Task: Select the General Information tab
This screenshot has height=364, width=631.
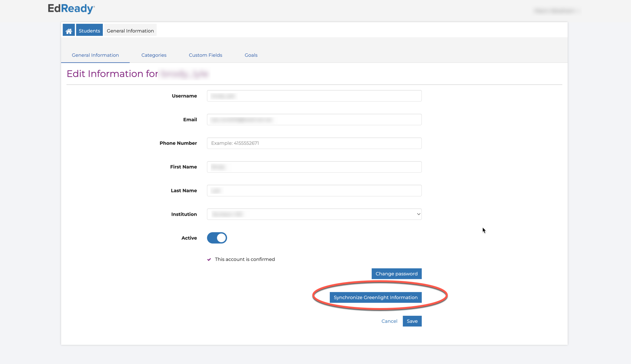Action: [x=95, y=55]
